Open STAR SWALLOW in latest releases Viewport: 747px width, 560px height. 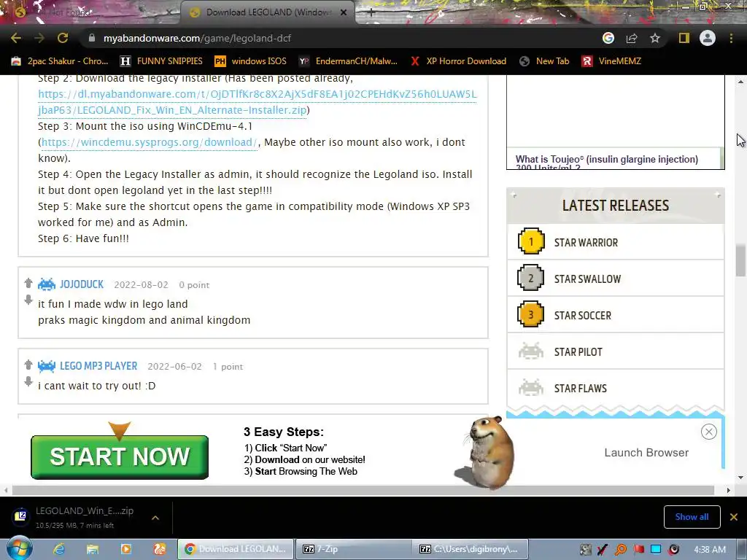(616, 279)
